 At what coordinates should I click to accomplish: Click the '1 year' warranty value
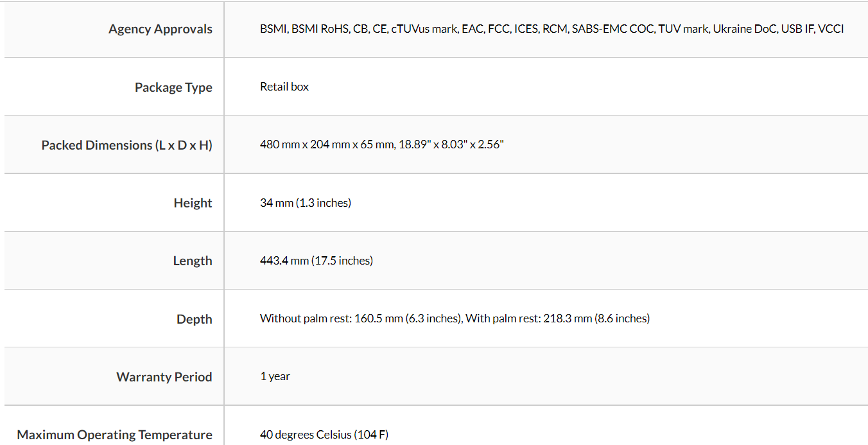(x=275, y=376)
